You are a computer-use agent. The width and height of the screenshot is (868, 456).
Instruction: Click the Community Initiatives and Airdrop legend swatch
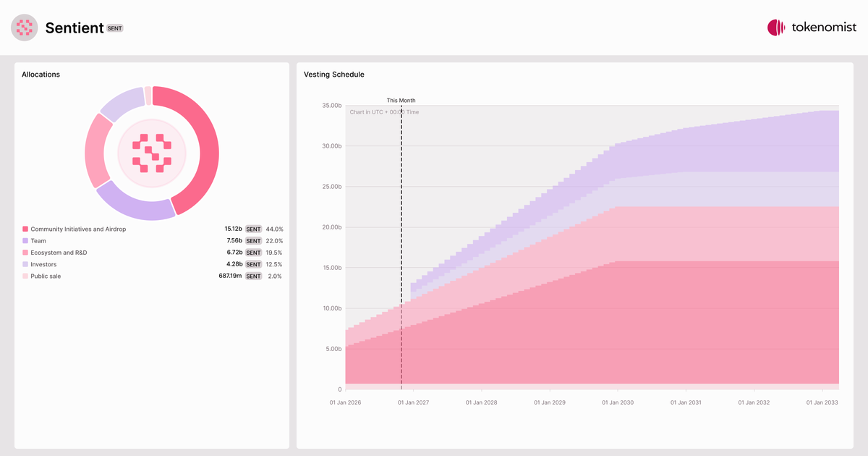click(x=25, y=229)
